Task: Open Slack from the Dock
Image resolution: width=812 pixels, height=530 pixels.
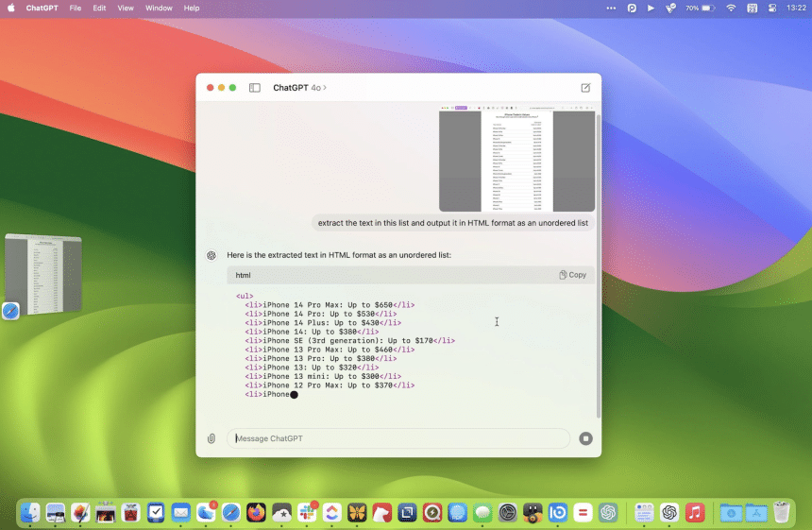Action: point(307,512)
